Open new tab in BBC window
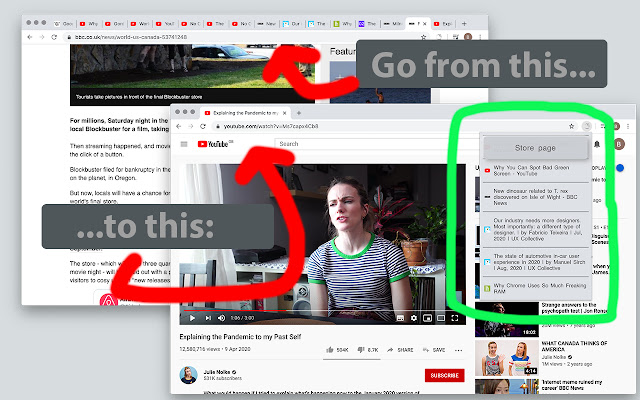 pos(464,24)
